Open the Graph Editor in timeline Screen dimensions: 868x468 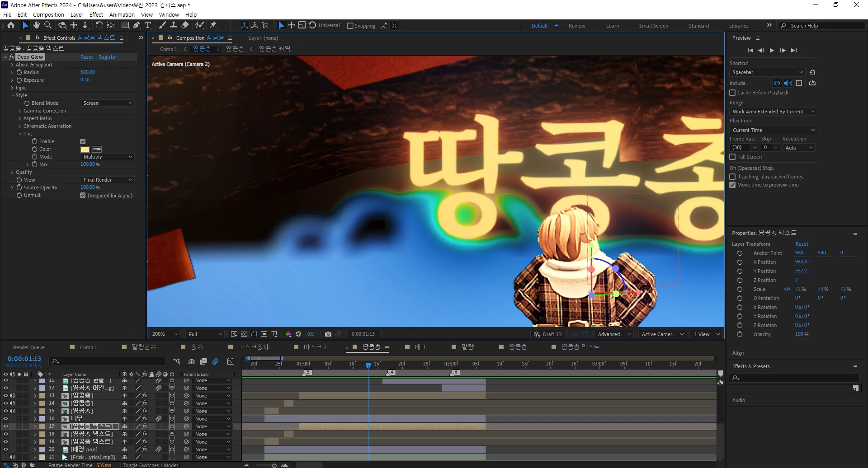pos(231,361)
